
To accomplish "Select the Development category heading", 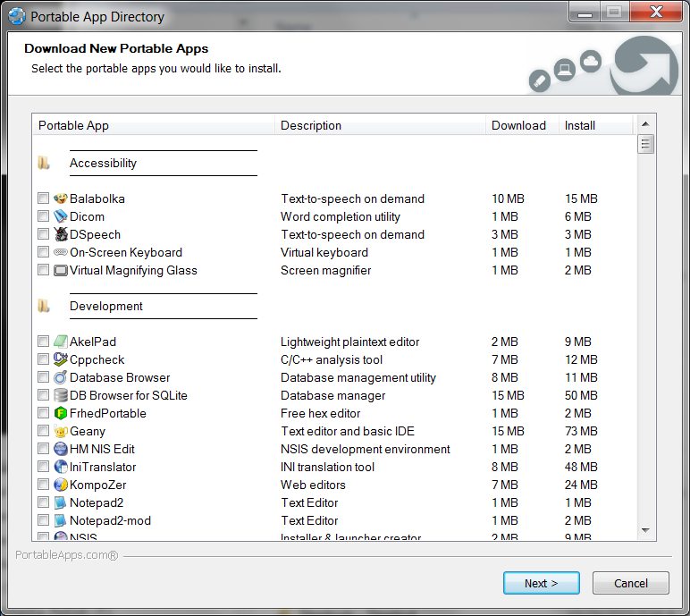I will pyautogui.click(x=106, y=306).
